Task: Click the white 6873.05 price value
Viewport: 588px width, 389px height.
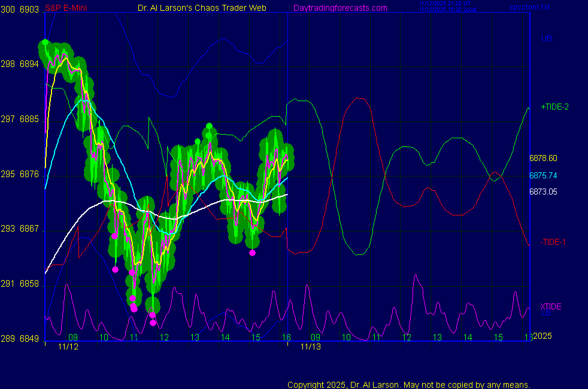Action: pos(542,192)
